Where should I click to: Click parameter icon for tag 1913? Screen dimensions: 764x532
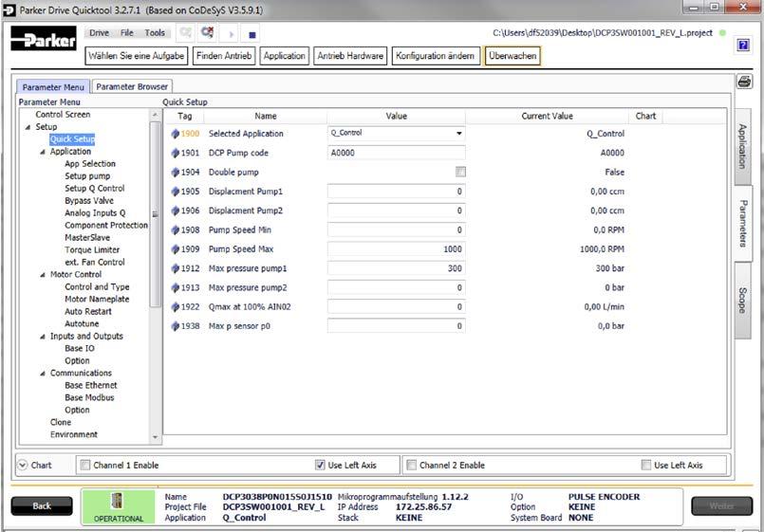[x=175, y=287]
